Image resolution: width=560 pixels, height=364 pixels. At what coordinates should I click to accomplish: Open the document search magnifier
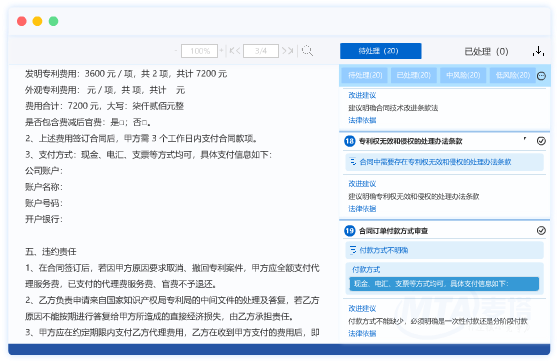point(307,51)
